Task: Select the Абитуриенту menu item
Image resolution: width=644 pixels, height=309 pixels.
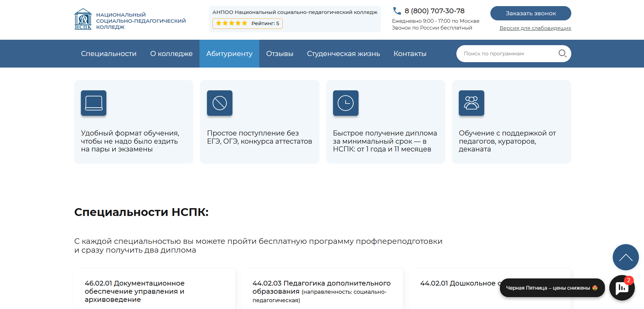Action: point(229,54)
